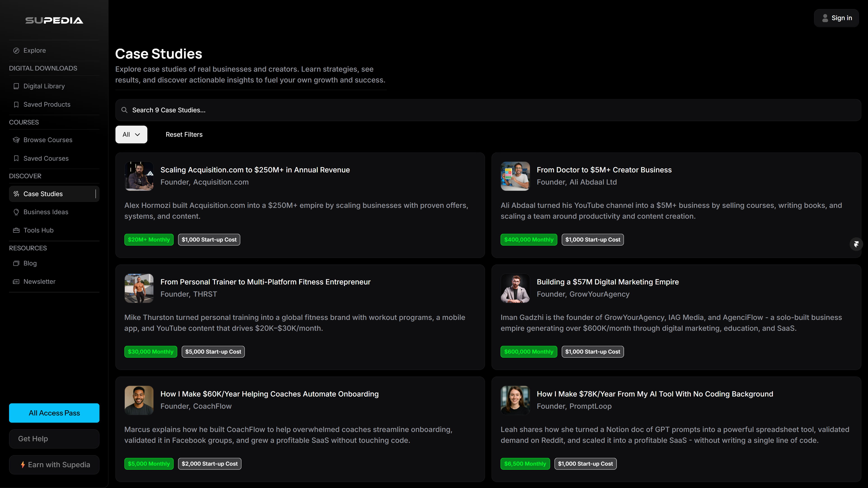Click the $6,500 Monthly tag
This screenshot has height=488, width=868.
pos(525,464)
